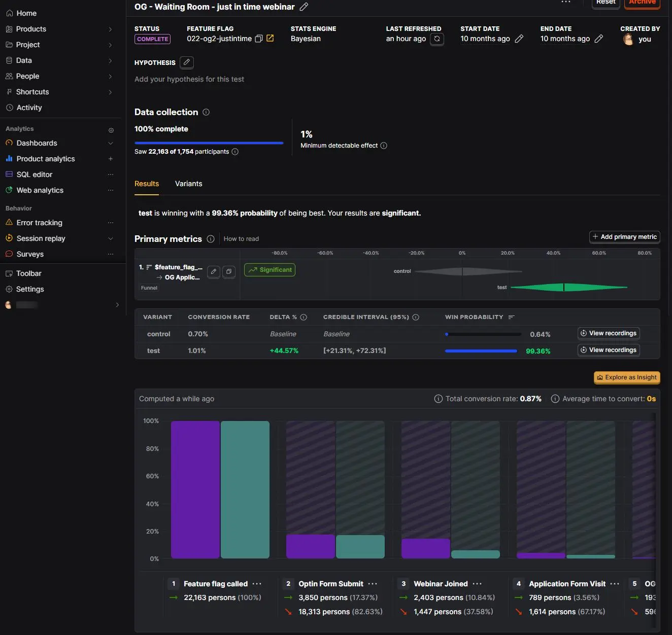Click Add primary metric button
Viewport: 672px width, 635px height.
tap(624, 237)
